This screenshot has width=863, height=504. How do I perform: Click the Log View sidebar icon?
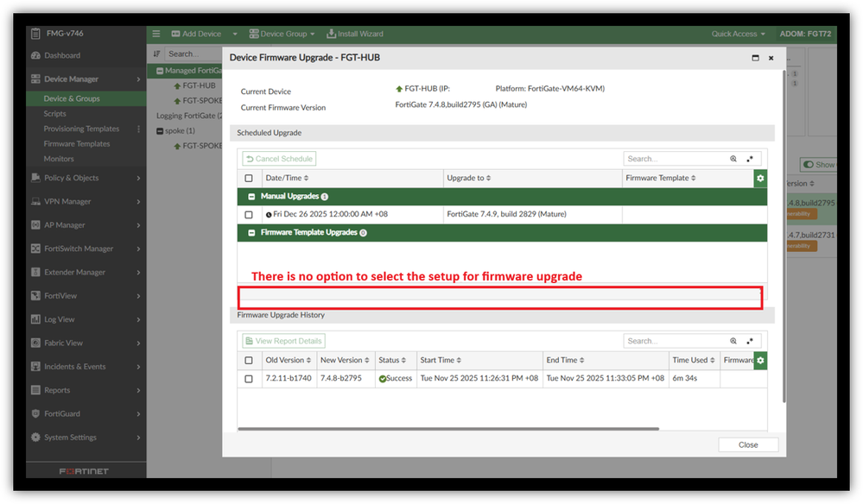tap(35, 319)
